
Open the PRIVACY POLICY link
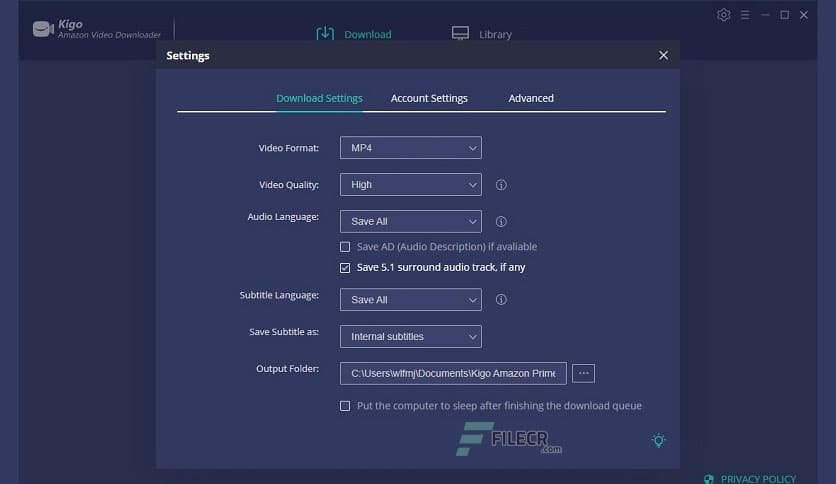758,479
